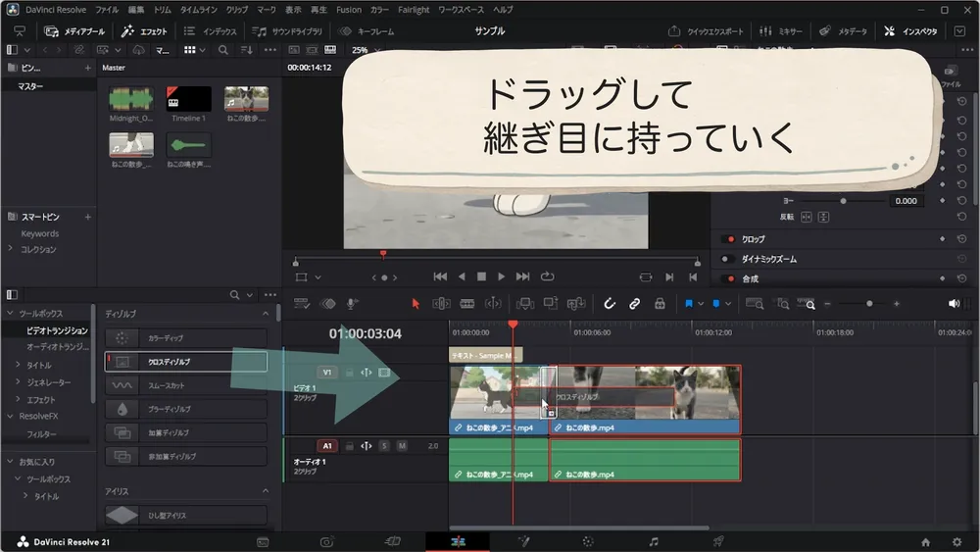Screen dimensions: 980x552
Task: Mute audio with the speaker icon
Action: point(954,304)
